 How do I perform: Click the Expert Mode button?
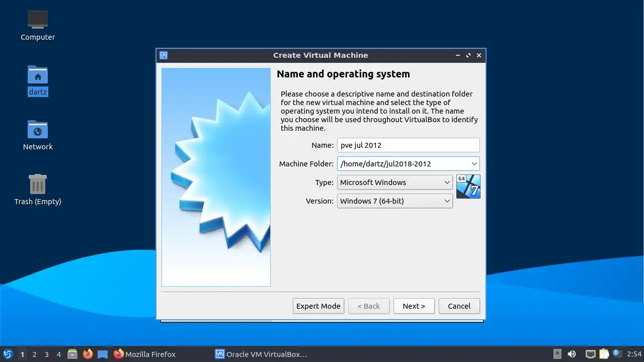click(x=318, y=306)
